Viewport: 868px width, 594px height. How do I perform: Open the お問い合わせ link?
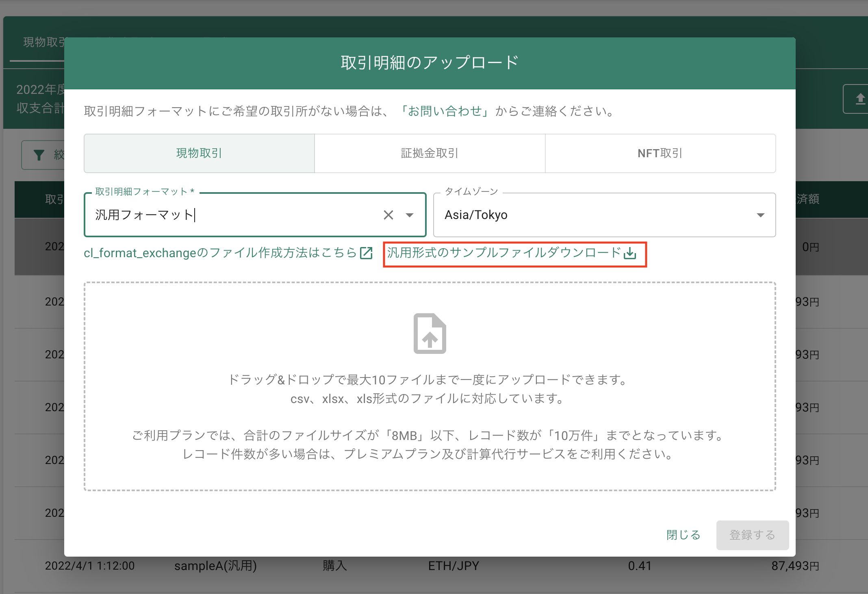point(445,111)
